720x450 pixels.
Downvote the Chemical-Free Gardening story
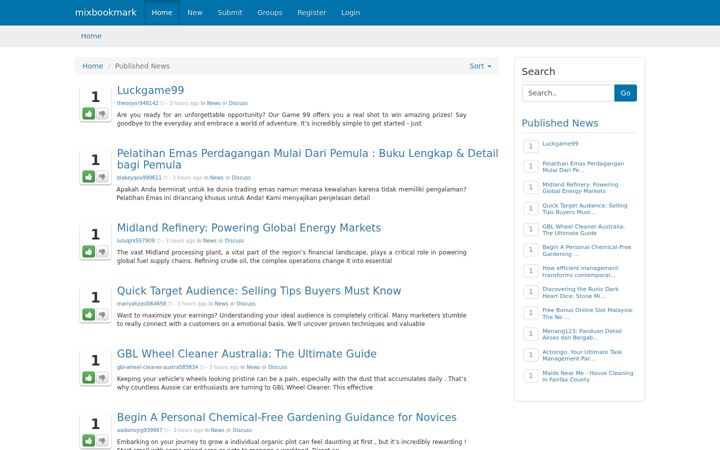pos(102,440)
